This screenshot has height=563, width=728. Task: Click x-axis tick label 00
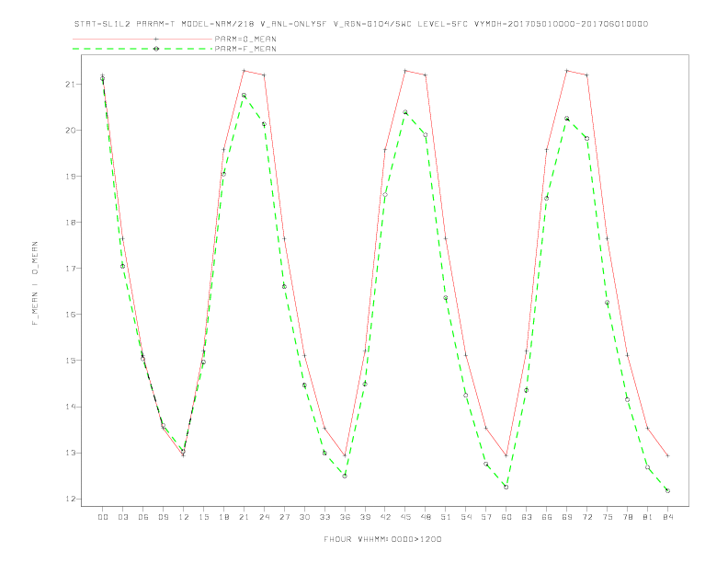click(103, 517)
